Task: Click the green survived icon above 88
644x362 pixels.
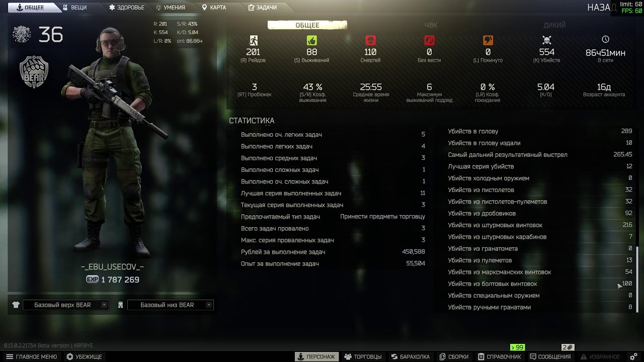Action: (312, 40)
